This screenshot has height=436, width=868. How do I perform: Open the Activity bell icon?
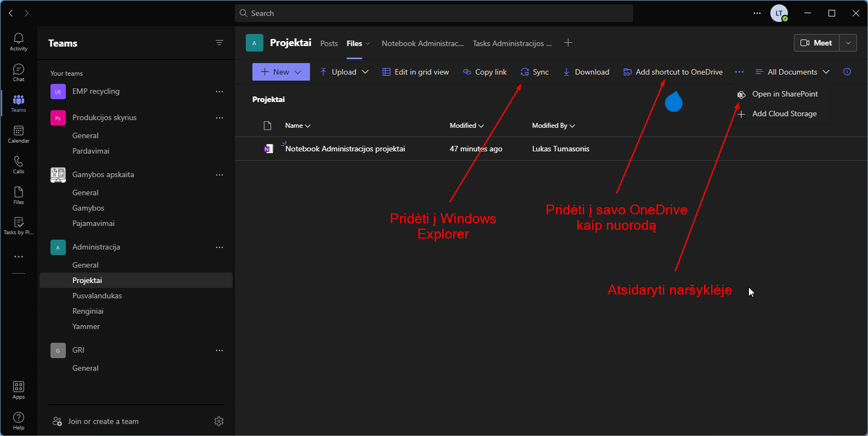click(19, 41)
